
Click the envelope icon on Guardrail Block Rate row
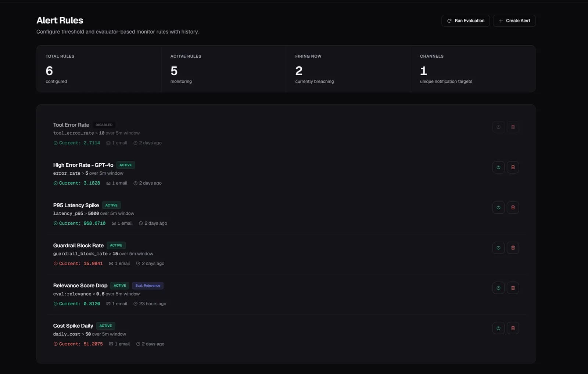[x=111, y=264]
